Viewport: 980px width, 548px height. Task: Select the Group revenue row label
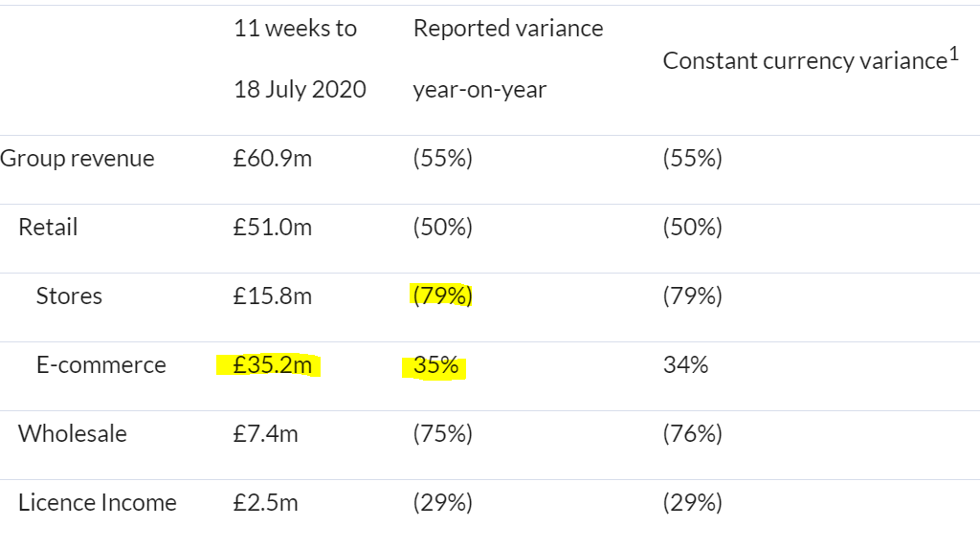77,159
